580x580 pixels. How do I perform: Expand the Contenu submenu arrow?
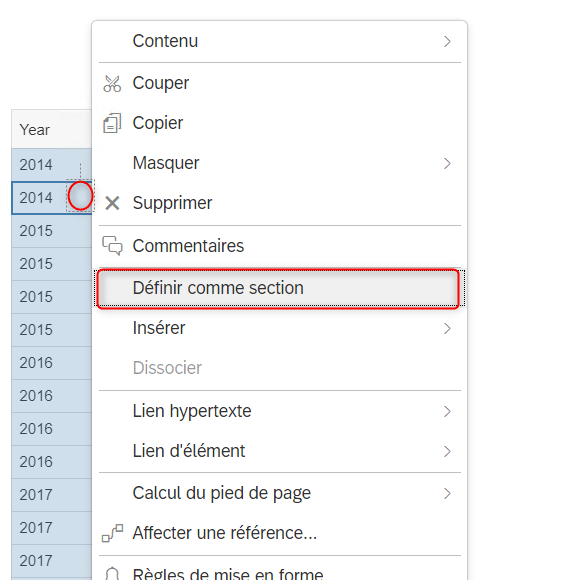tap(447, 41)
